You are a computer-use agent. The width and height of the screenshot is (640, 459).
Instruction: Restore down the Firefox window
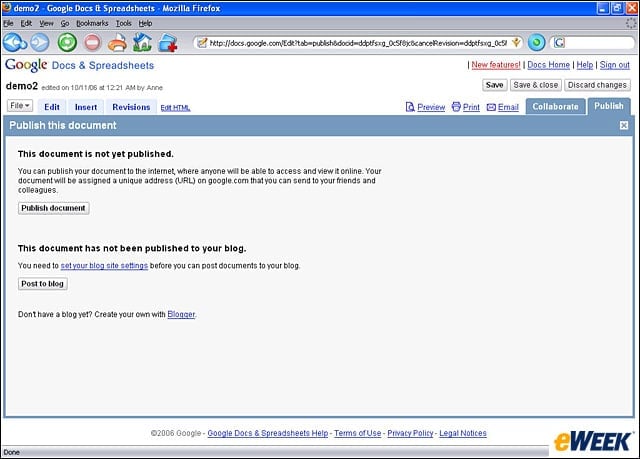click(617, 8)
